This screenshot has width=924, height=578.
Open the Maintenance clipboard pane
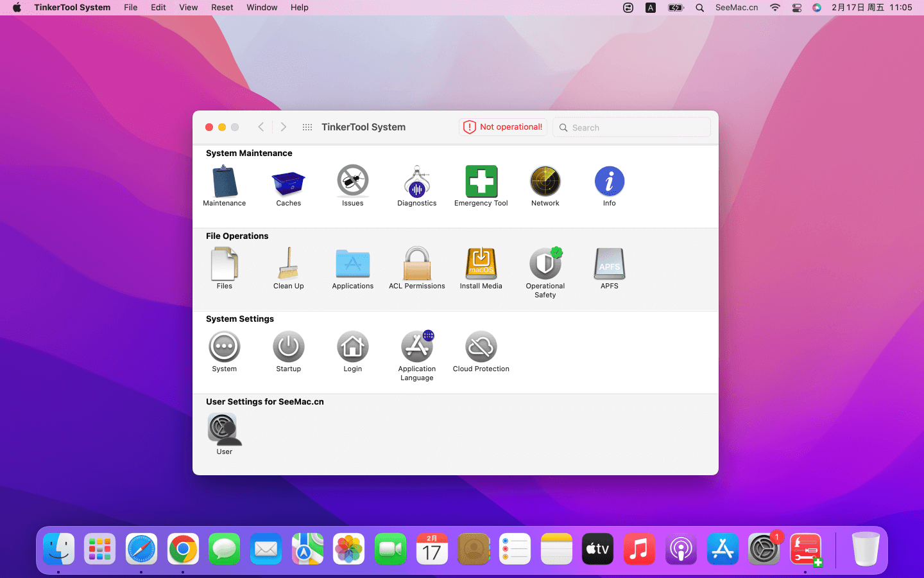tap(224, 182)
